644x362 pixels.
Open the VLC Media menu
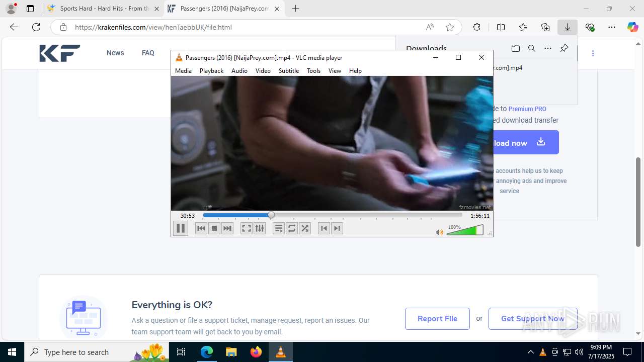pyautogui.click(x=183, y=71)
